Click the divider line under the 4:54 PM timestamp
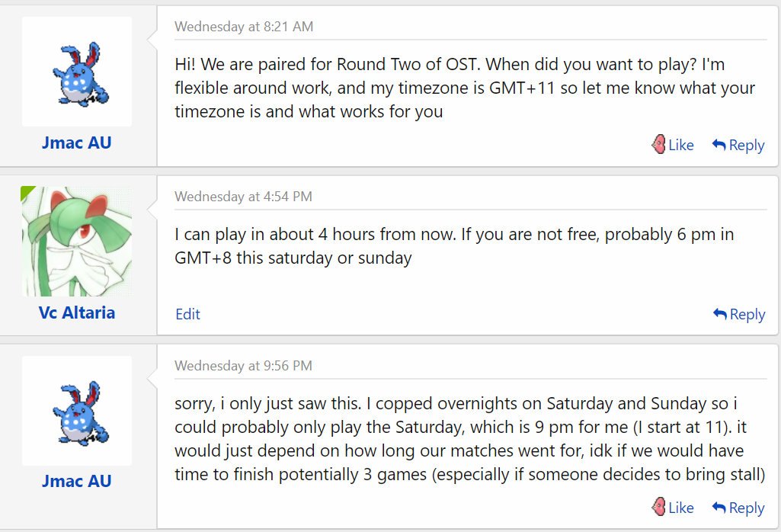This screenshot has width=781, height=532. click(470, 210)
